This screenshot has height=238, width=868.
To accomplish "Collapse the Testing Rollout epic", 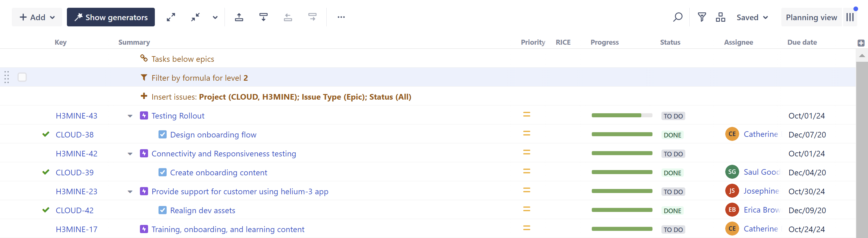I will coord(130,116).
